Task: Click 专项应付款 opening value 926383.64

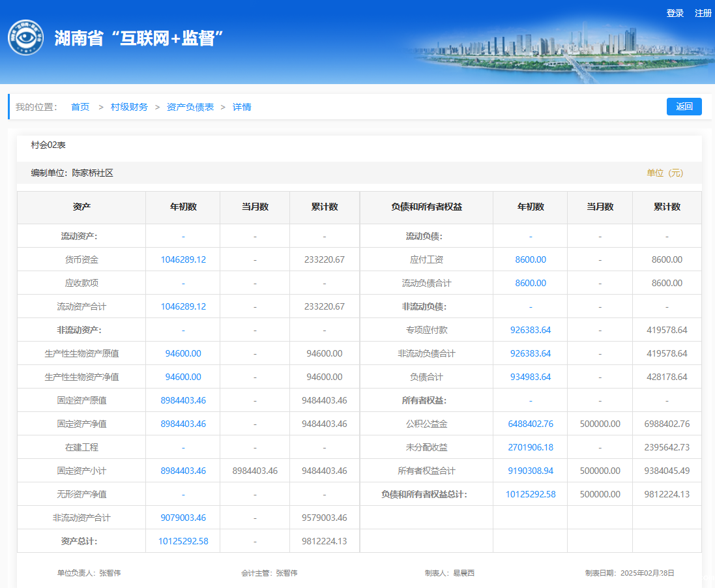Action: (x=531, y=330)
